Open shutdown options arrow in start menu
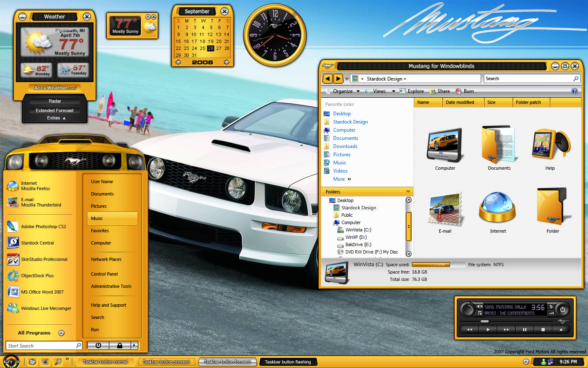Screen dimensions: 588x368 click(135, 346)
